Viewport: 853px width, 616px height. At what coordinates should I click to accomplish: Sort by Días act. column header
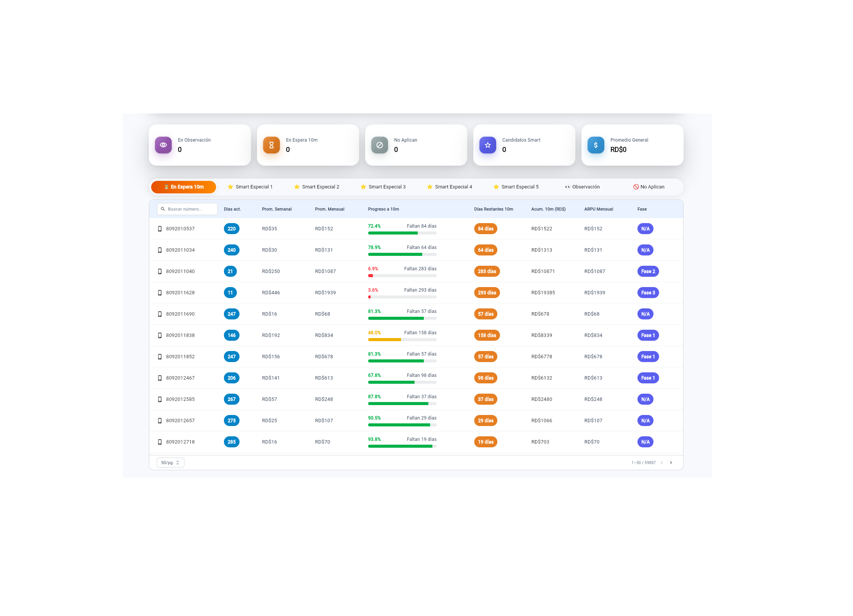click(232, 209)
